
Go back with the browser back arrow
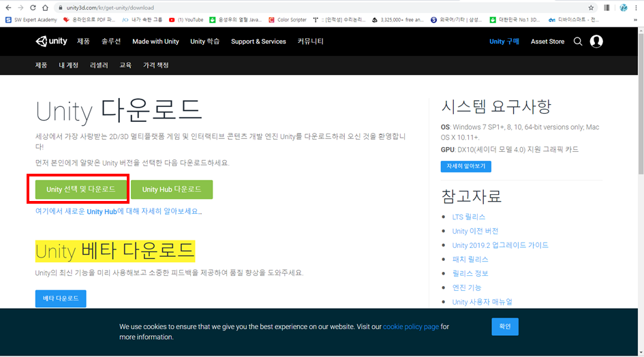point(8,7)
